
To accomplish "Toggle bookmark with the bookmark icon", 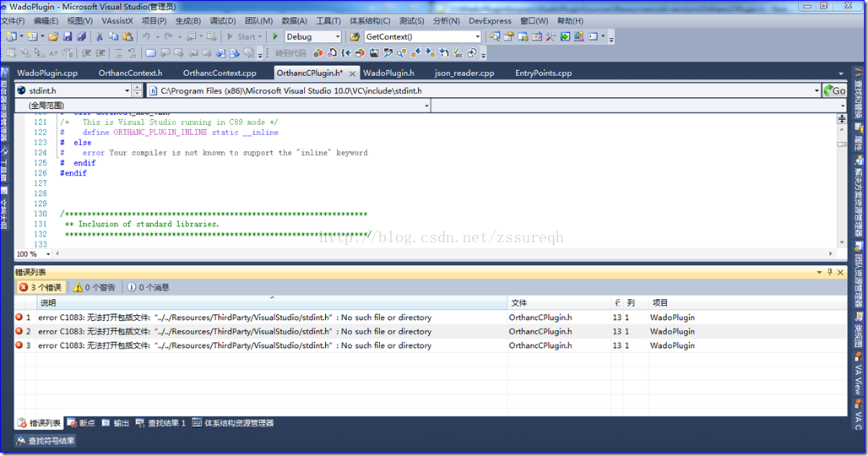I will pos(150,53).
